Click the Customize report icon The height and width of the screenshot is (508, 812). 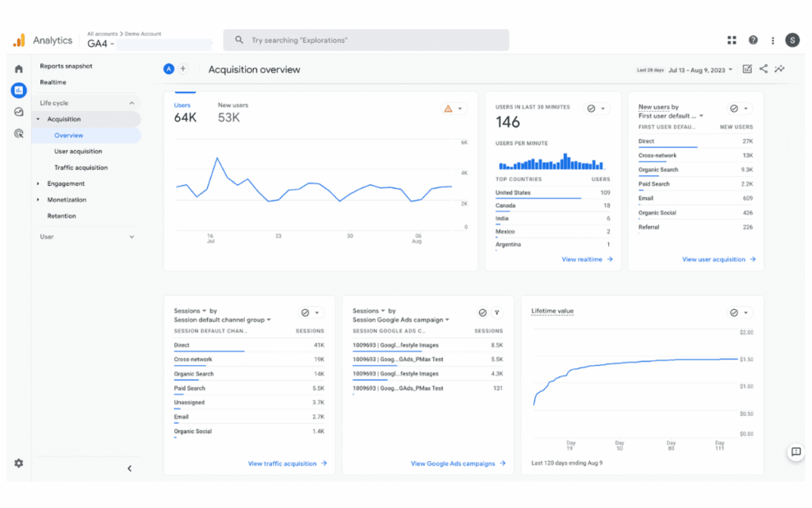click(x=747, y=69)
